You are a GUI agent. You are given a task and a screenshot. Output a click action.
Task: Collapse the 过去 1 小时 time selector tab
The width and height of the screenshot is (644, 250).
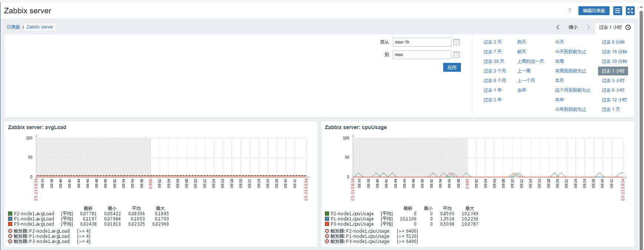click(610, 27)
